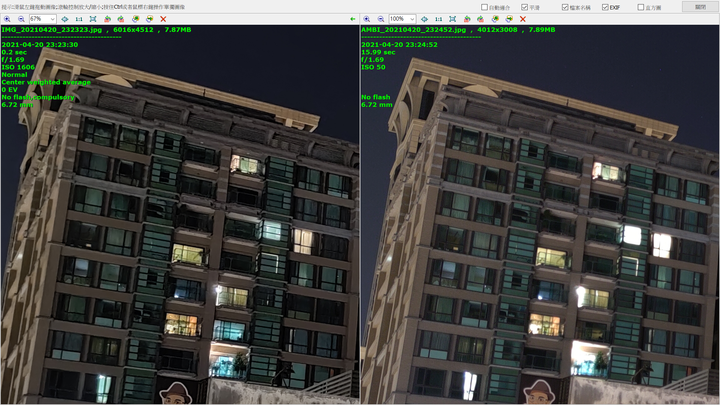Screen dimensions: 720x405
Task: Show left image at 1:1 size
Action: click(79, 19)
